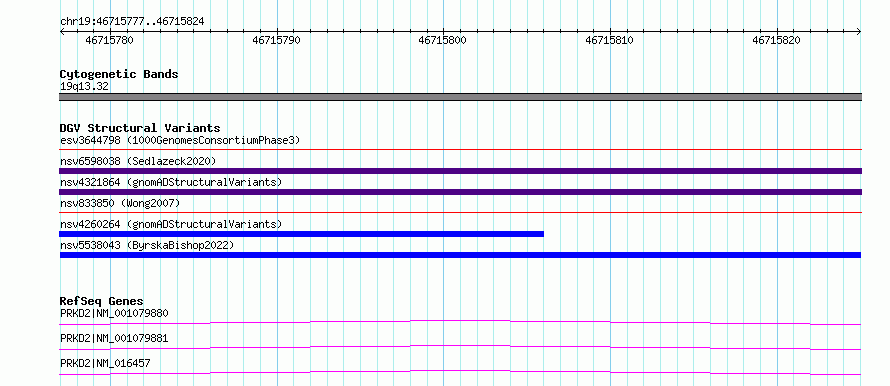Open variant nsv833850 (Wong2007) label

pos(120,203)
